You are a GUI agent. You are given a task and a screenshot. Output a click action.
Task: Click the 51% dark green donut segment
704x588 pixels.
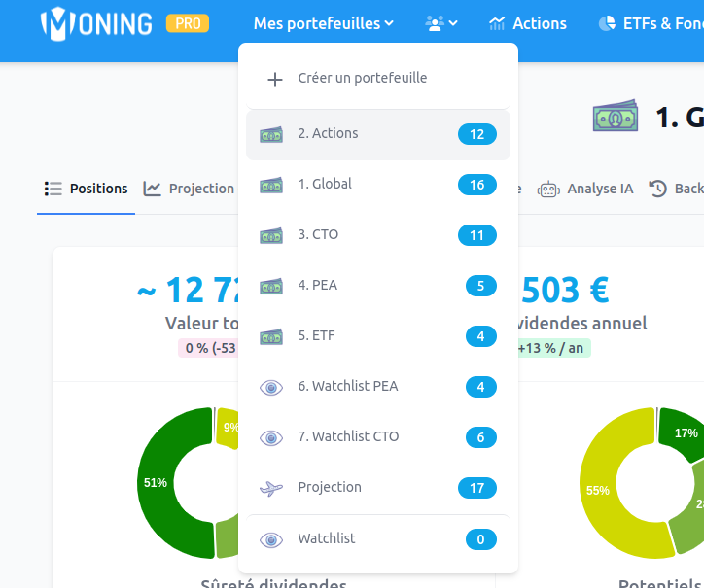click(x=155, y=483)
